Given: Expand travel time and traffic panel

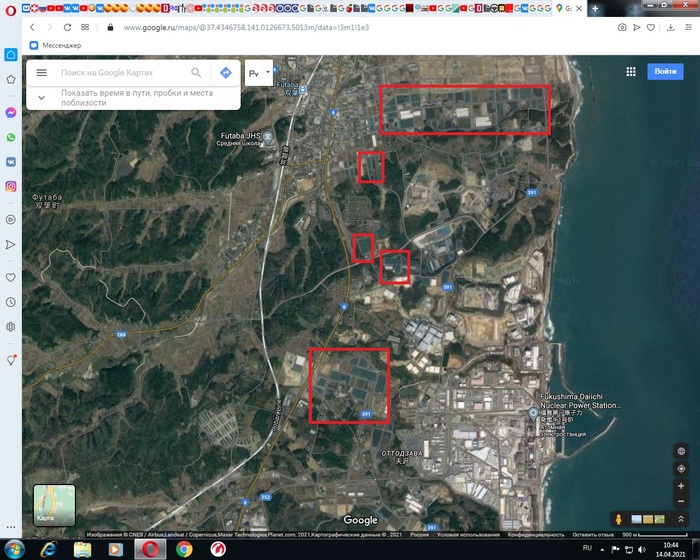Looking at the screenshot, I should [x=42, y=97].
